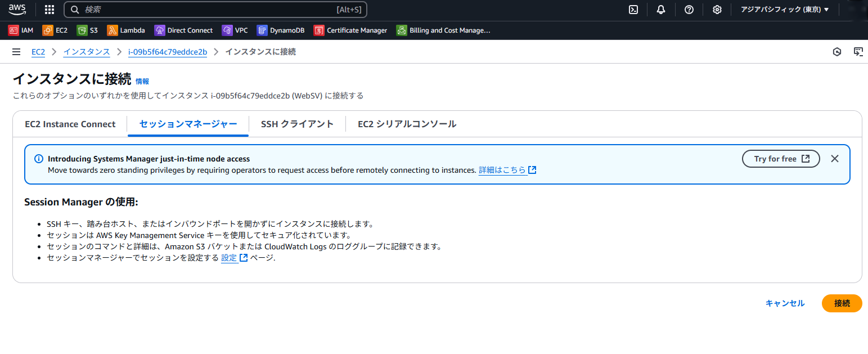The width and height of the screenshot is (868, 354).
Task: Click the キャンセル button
Action: 785,303
